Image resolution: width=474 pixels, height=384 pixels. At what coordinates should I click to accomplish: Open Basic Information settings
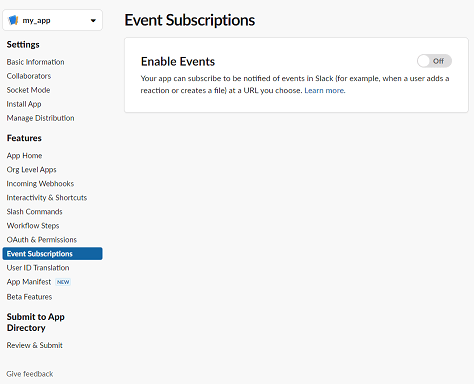[x=35, y=62]
